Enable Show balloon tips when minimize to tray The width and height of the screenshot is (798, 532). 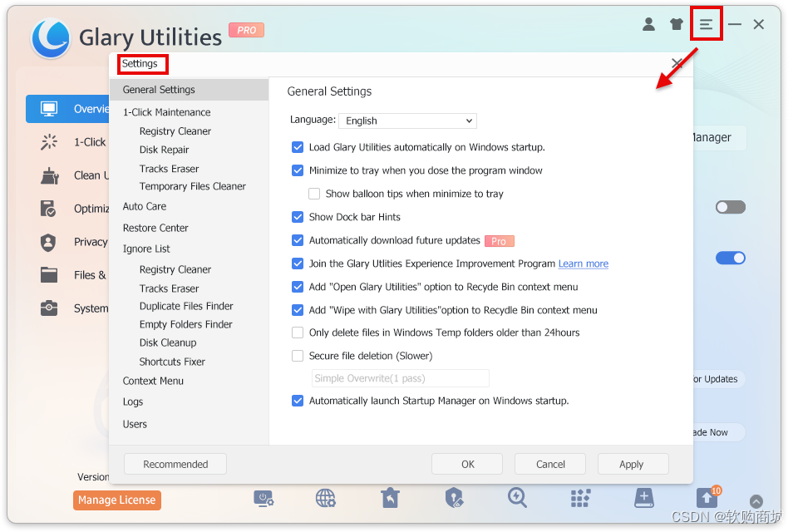pyautogui.click(x=314, y=193)
